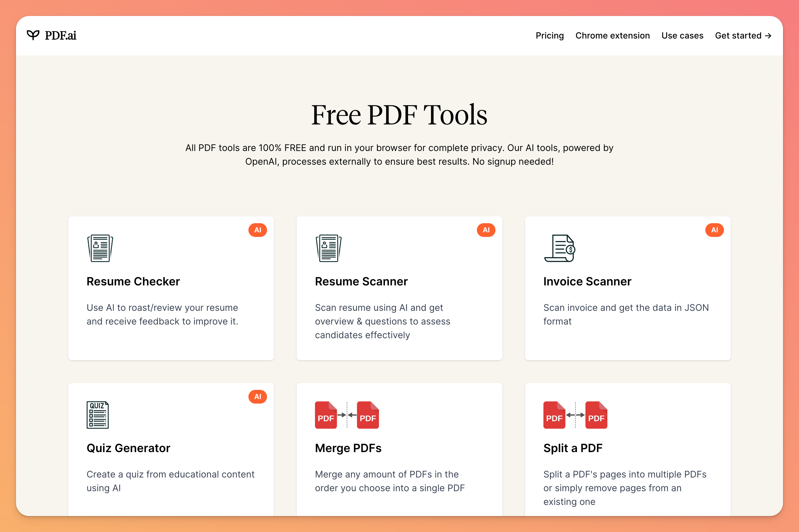Open the Quiz Generator title link
Image resolution: width=799 pixels, height=532 pixels.
pos(128,448)
